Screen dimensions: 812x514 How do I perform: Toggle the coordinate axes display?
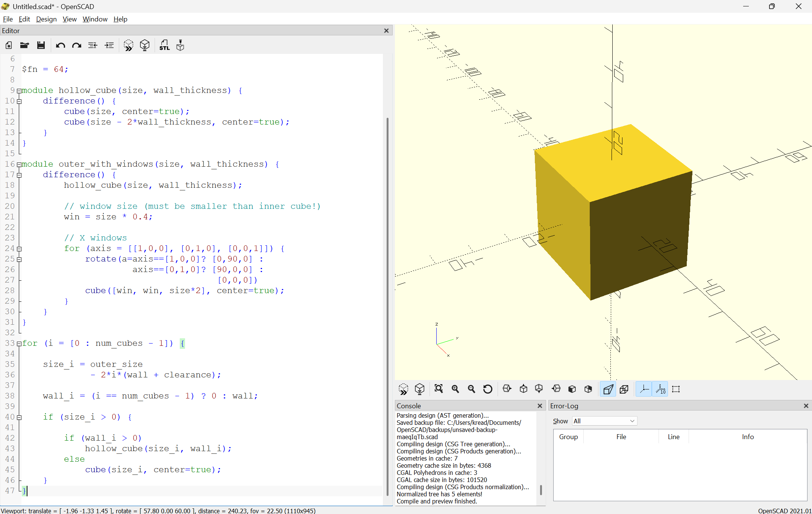tap(644, 389)
